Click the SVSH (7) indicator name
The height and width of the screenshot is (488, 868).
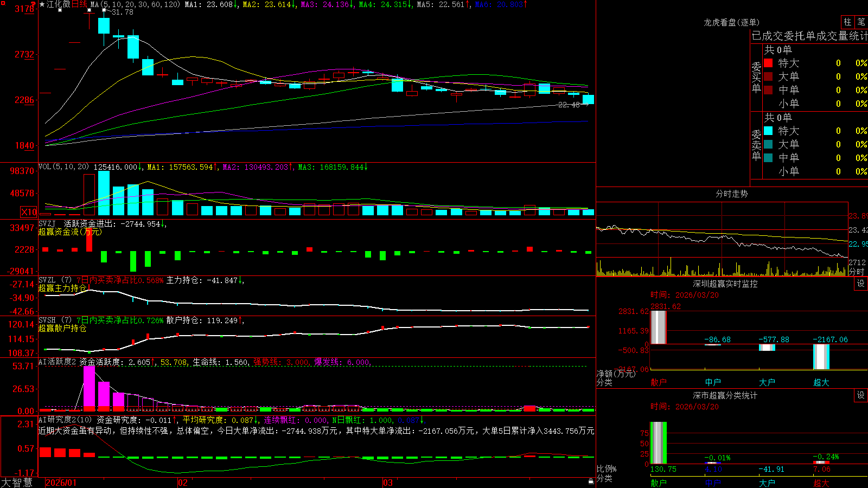click(x=55, y=320)
